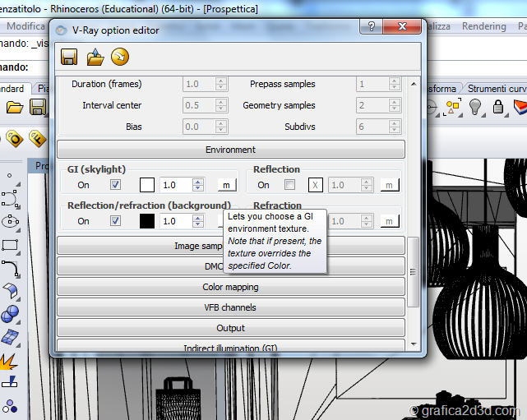Open Reflection texture map 'm' button
Viewport: 527px width, 420px height.
point(390,185)
